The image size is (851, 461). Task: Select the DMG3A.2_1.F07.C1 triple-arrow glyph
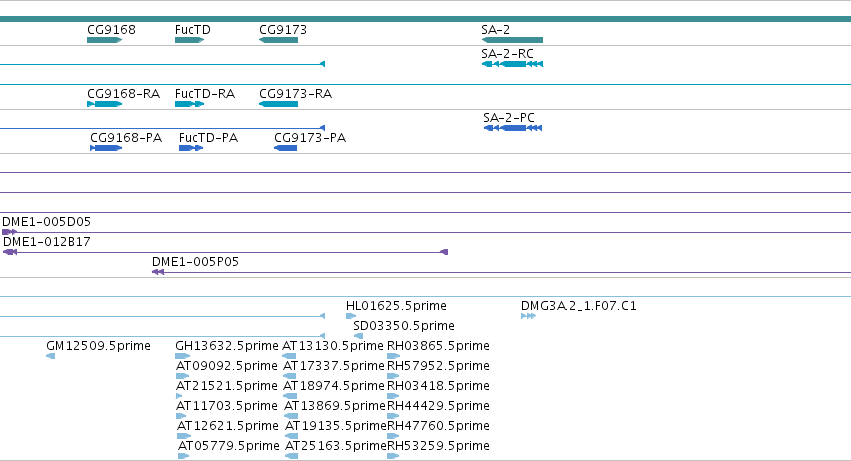coord(528,316)
